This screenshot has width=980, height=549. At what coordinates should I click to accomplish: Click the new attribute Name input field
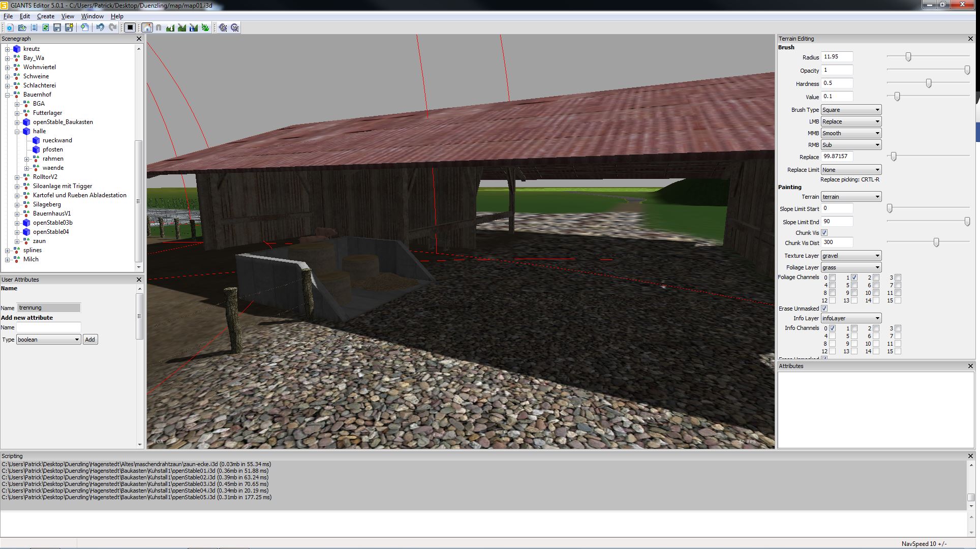pyautogui.click(x=49, y=327)
